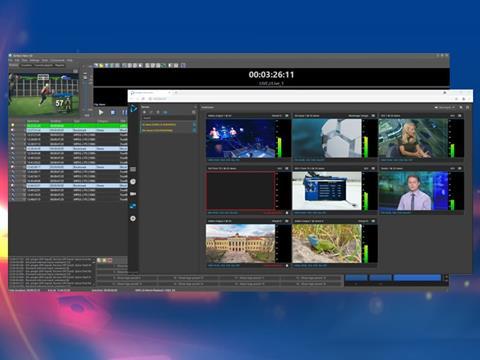This screenshot has width=480, height=360.
Task: Click the white circle sidebar icon
Action: tap(133, 181)
